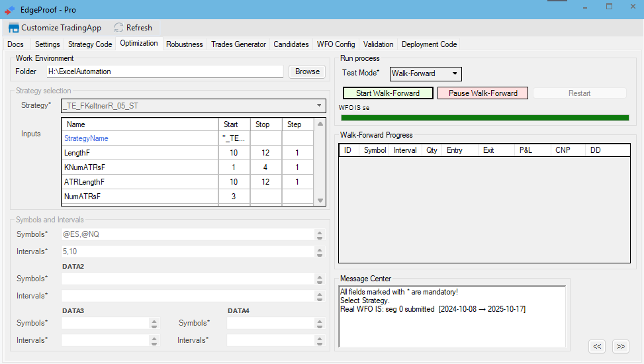Open the Docs tab
Image resolution: width=644 pixels, height=364 pixels.
(16, 44)
